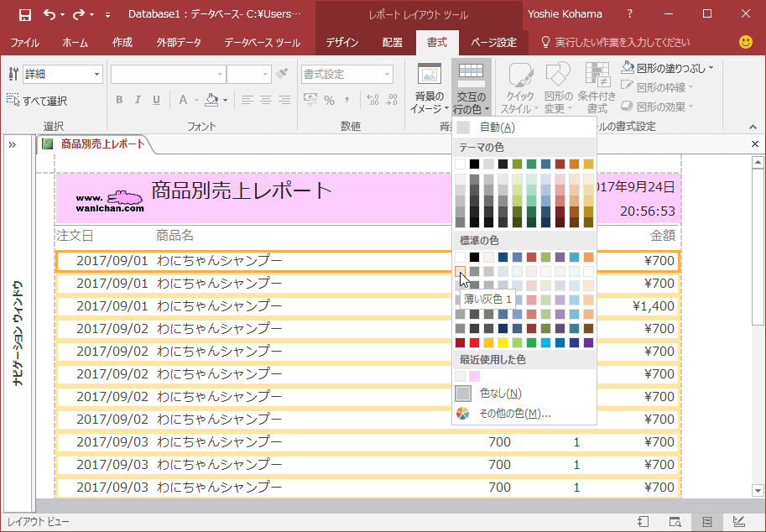Click the すべて選択 select all icon
This screenshot has width=766, height=532.
13,101
